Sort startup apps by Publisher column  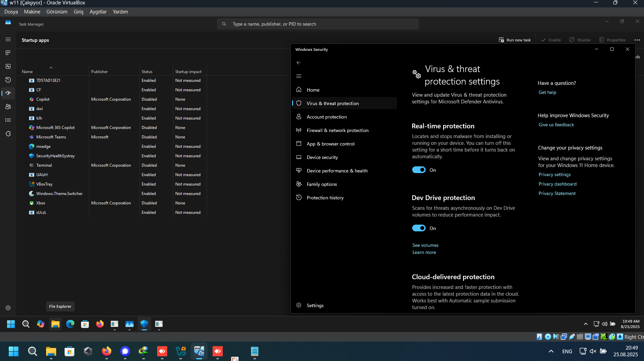99,72
